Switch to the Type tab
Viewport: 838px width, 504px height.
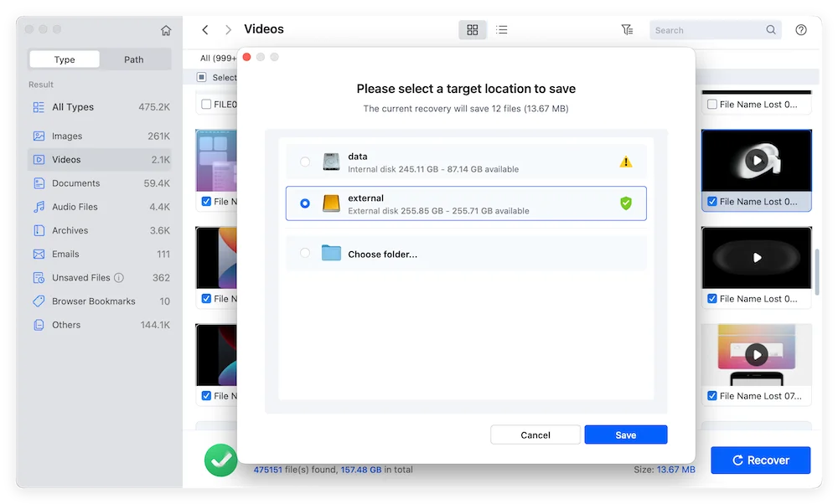[65, 59]
